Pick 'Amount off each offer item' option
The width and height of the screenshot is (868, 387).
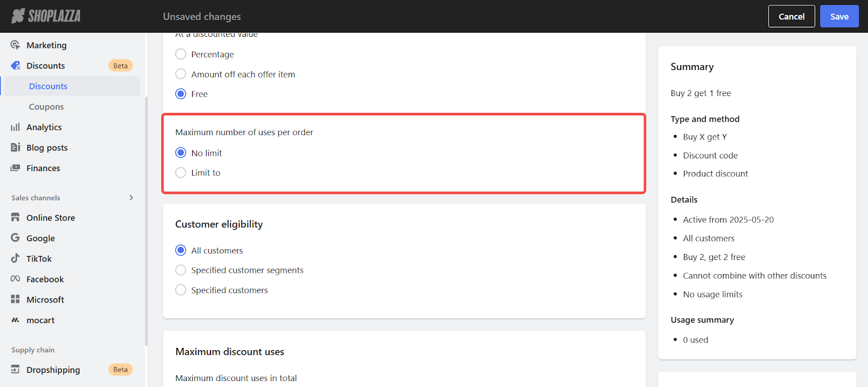(181, 74)
